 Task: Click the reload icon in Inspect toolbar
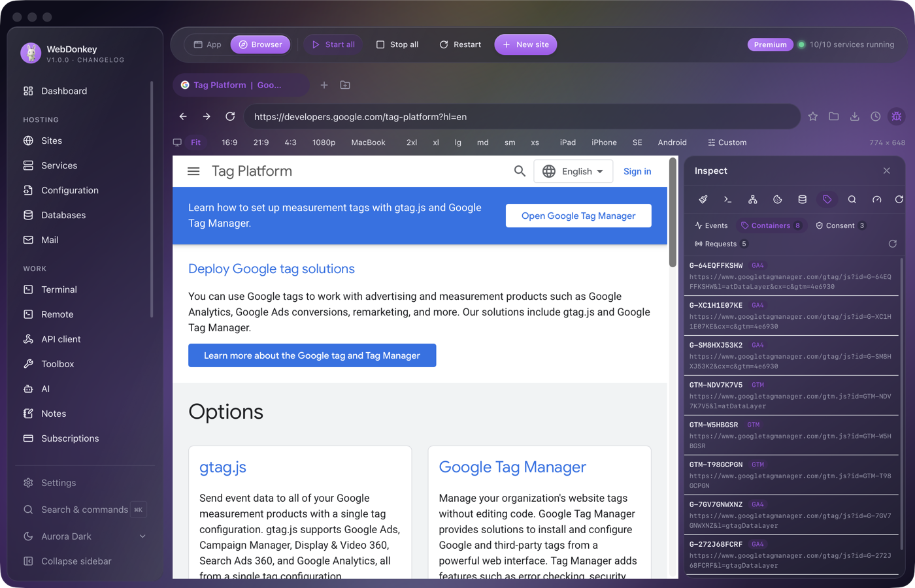[899, 199]
